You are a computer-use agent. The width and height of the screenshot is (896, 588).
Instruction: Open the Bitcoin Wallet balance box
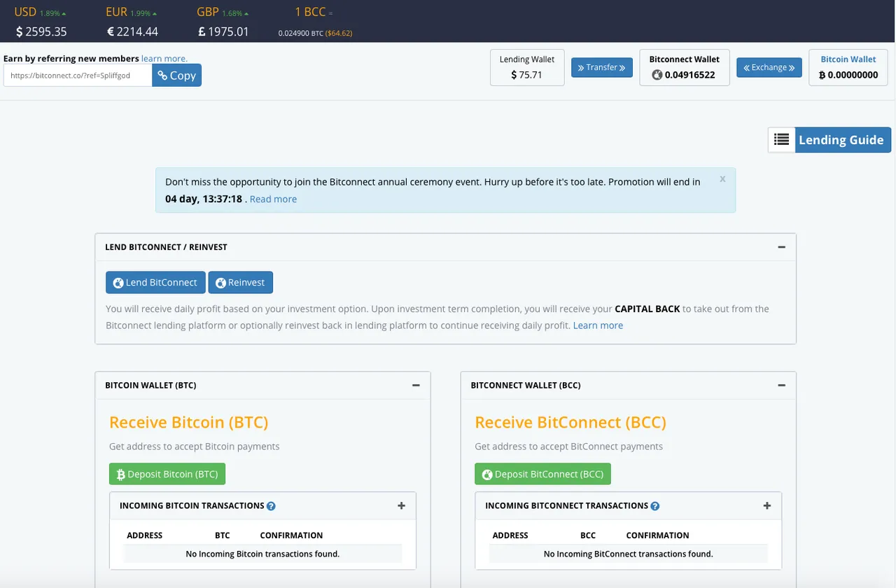tap(848, 67)
